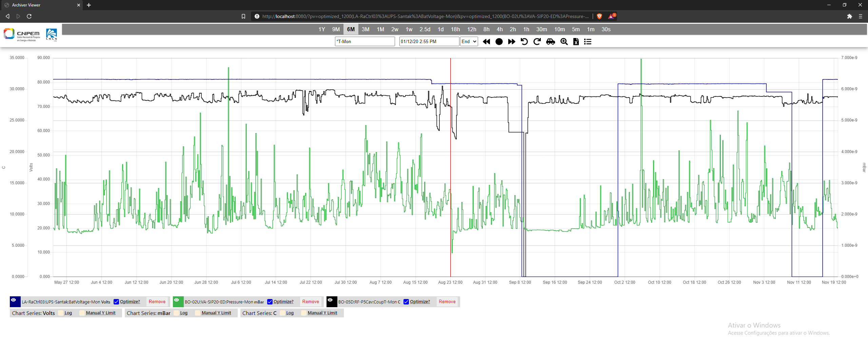Export data with the Excel file icon
This screenshot has height=353, width=868.
(x=576, y=41)
